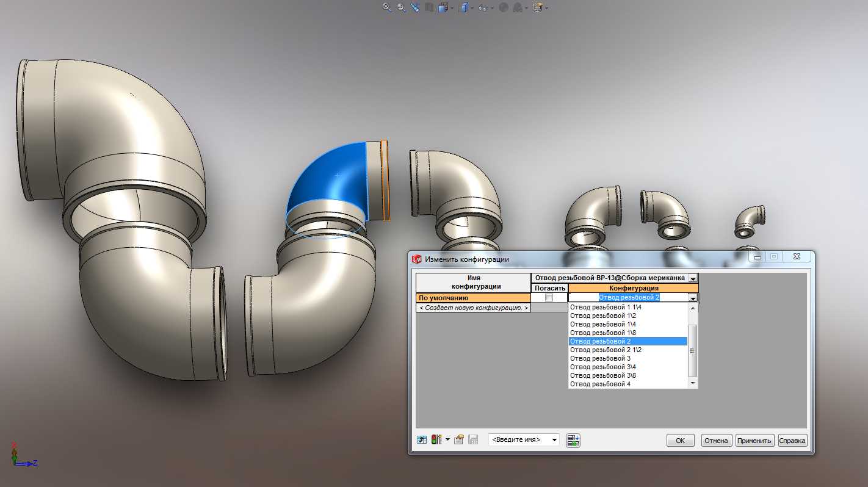
Task: Click the greyed save table view icon
Action: (x=473, y=439)
